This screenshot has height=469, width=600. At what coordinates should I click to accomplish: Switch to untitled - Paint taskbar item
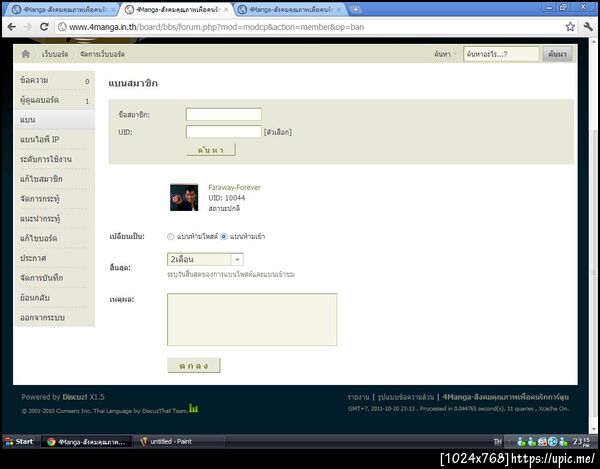[x=180, y=441]
